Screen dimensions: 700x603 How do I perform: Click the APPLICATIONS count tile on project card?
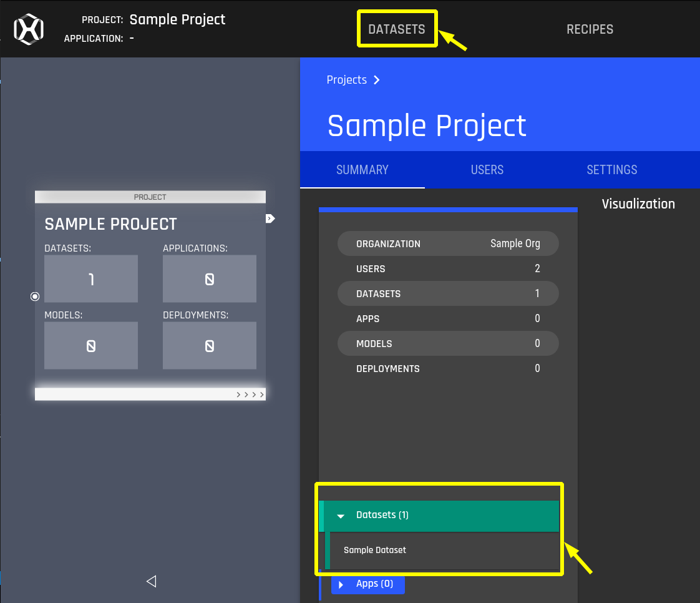point(209,278)
